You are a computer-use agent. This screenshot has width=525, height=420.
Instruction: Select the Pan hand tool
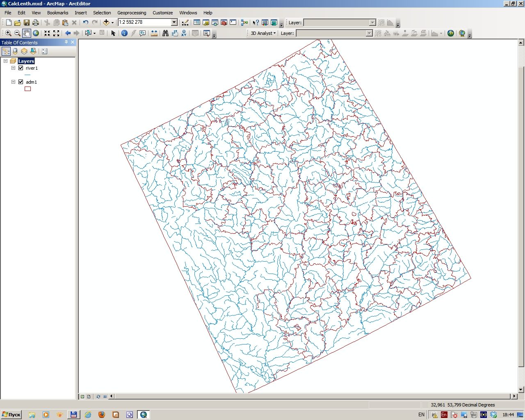pyautogui.click(x=27, y=33)
